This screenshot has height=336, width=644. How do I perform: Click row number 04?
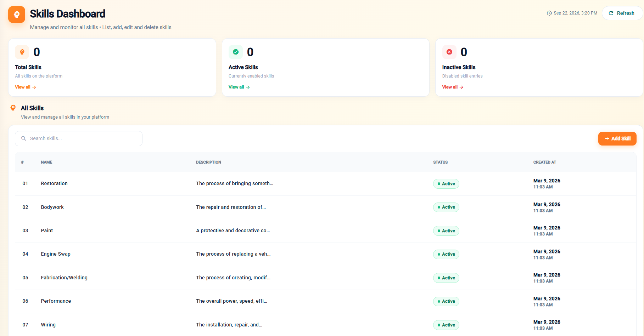tap(25, 254)
